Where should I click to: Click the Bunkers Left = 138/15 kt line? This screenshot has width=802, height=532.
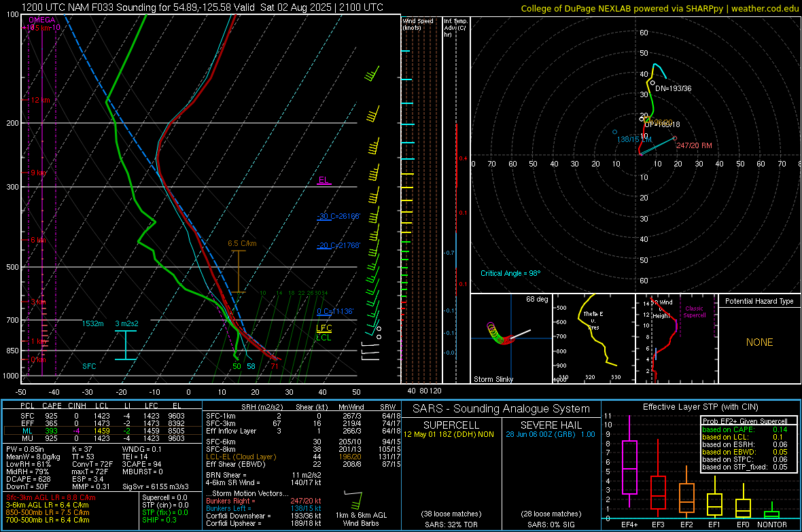[x=264, y=508]
